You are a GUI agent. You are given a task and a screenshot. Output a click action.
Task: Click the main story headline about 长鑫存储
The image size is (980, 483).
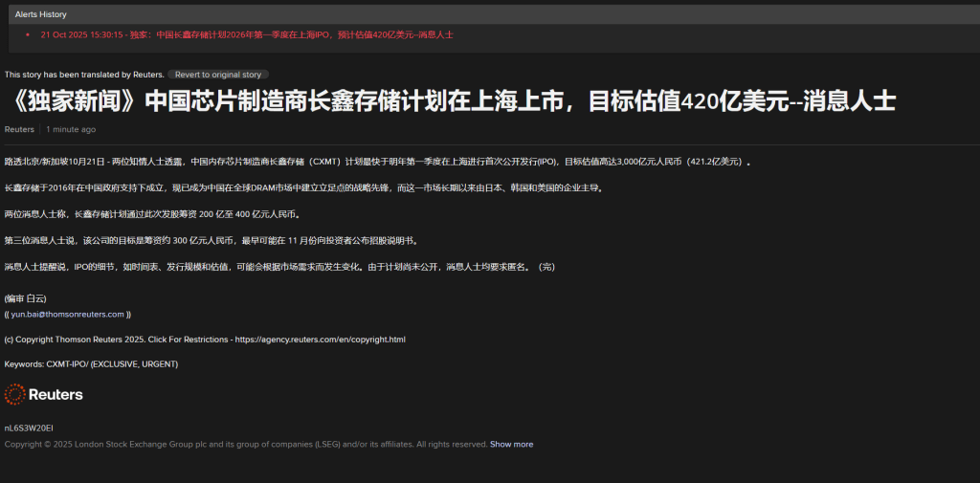coord(450,102)
